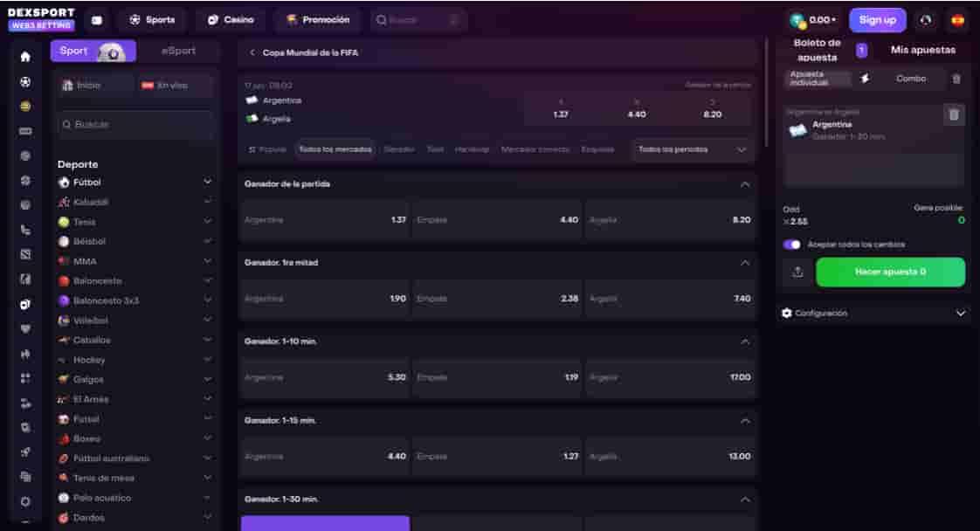Open the Promoción menu in header
Image resolution: width=980 pixels, height=531 pixels.
click(x=318, y=20)
